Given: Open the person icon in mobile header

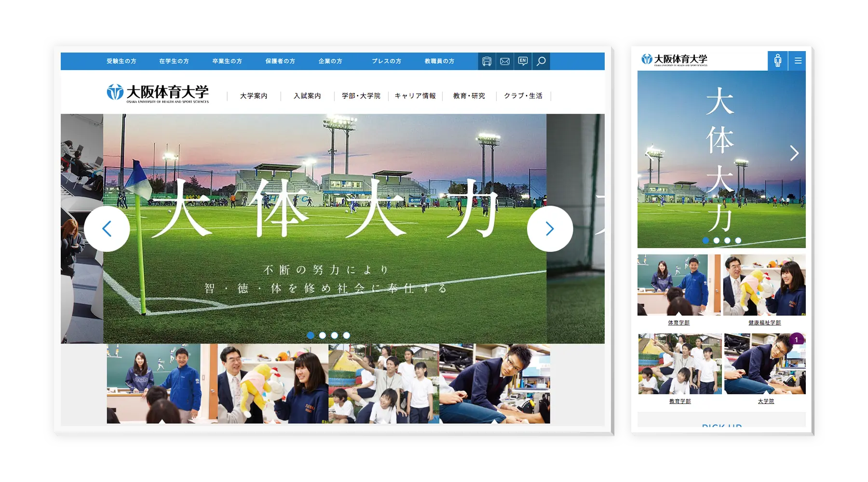Looking at the screenshot, I should [777, 61].
